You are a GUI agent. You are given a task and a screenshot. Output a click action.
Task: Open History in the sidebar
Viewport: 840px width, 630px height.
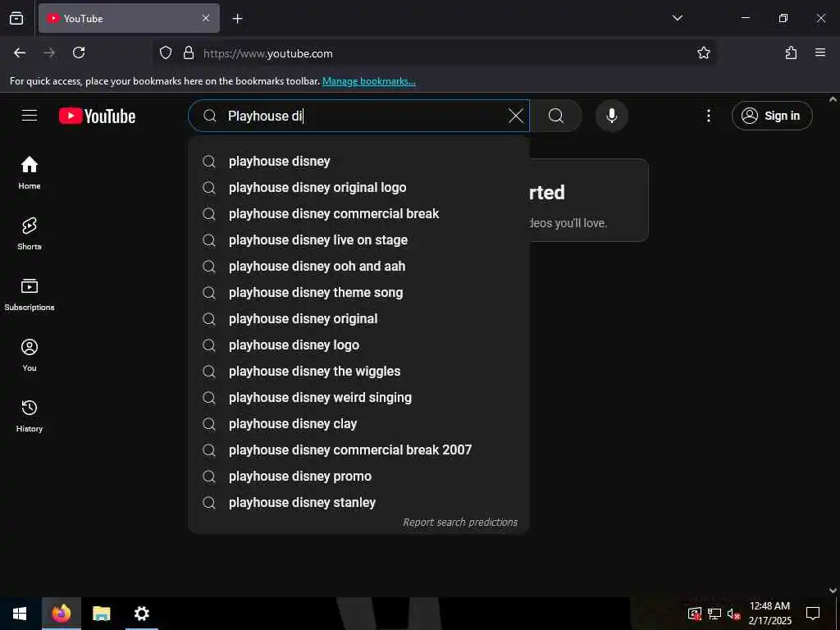(x=30, y=416)
